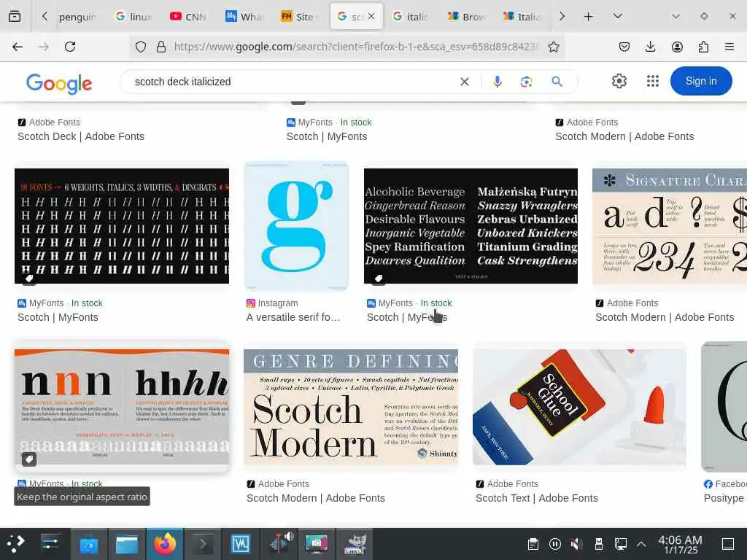Open the Firefox hamburger menu

coord(729,47)
